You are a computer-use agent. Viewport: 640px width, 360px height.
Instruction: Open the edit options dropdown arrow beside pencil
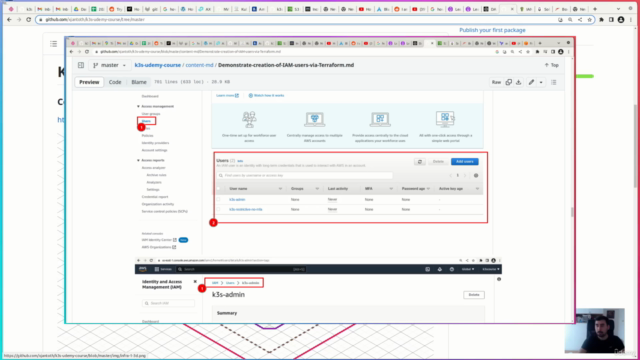(x=541, y=82)
